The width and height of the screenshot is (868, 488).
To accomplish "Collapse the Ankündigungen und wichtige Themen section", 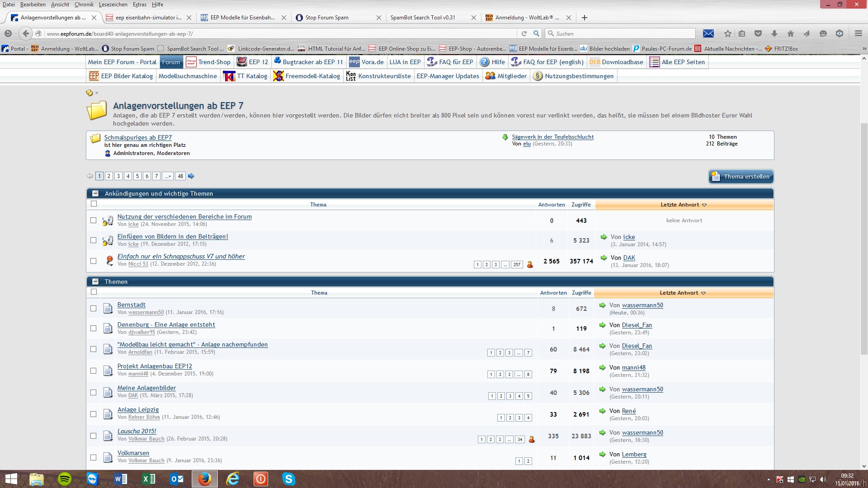I will [x=95, y=193].
